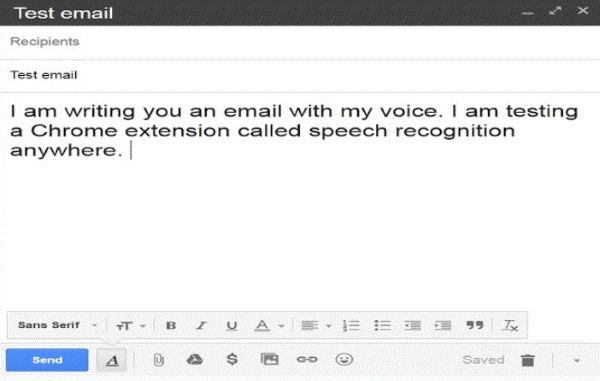The image size is (600, 381).
Task: Expand the text size dropdown arrow
Action: click(x=143, y=326)
